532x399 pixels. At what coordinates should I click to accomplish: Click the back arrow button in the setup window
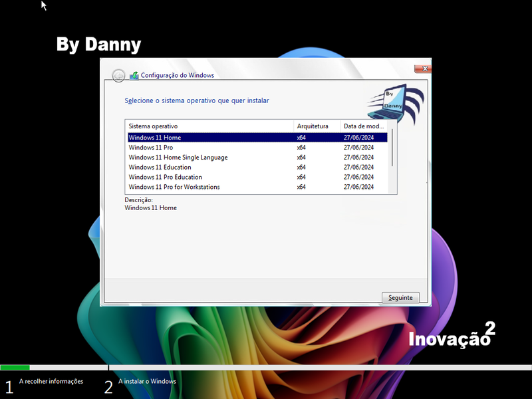pos(118,75)
